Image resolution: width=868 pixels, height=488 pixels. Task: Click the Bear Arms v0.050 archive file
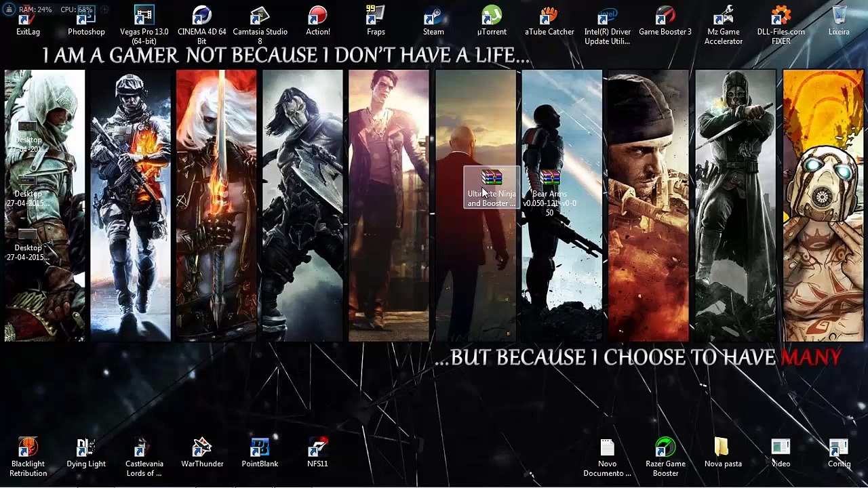pyautogui.click(x=549, y=193)
